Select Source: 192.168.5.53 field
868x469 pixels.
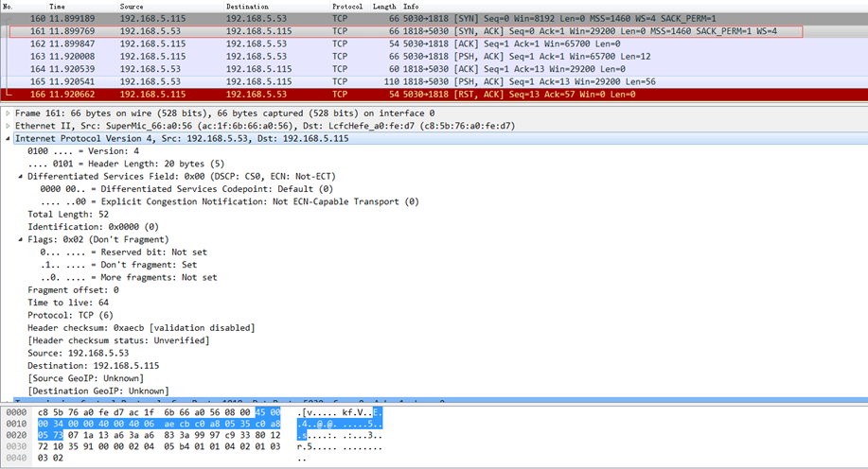(78, 353)
